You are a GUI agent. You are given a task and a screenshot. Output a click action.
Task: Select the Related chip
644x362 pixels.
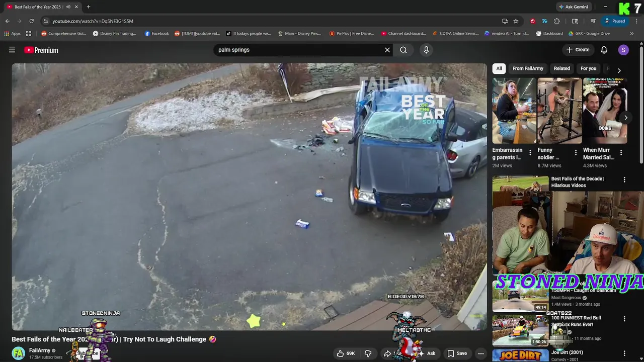(562, 68)
